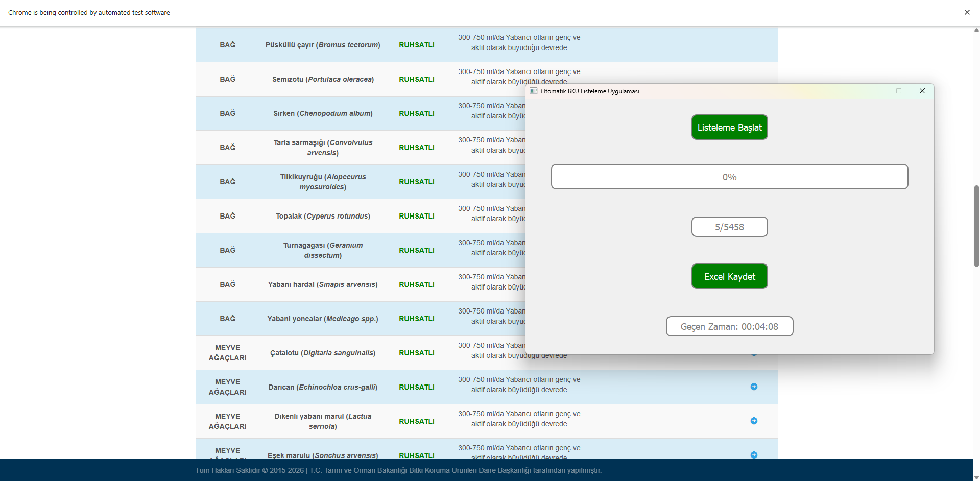This screenshot has height=481, width=980.
Task: Open details arrow for Dikenli yabani marul
Action: (754, 421)
